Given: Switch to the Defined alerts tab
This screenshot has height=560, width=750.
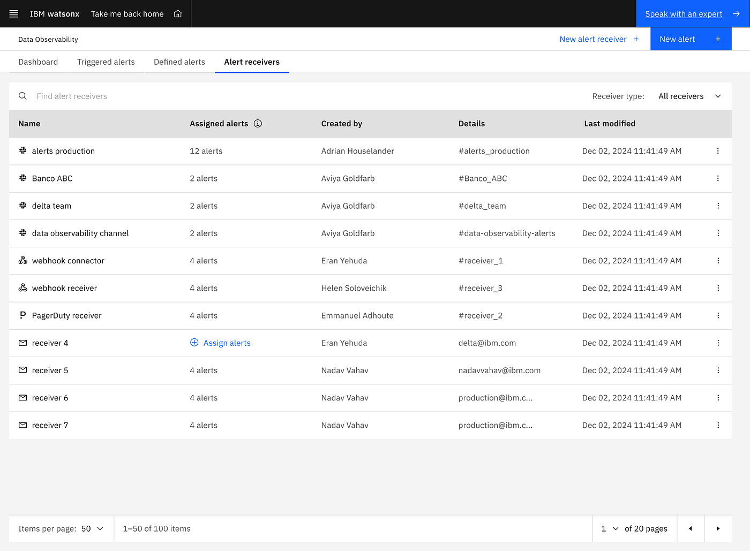Looking at the screenshot, I should pyautogui.click(x=179, y=62).
